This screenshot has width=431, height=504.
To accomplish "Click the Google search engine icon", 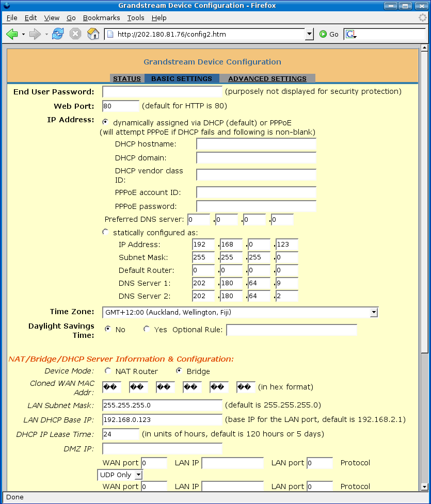I will (x=351, y=34).
